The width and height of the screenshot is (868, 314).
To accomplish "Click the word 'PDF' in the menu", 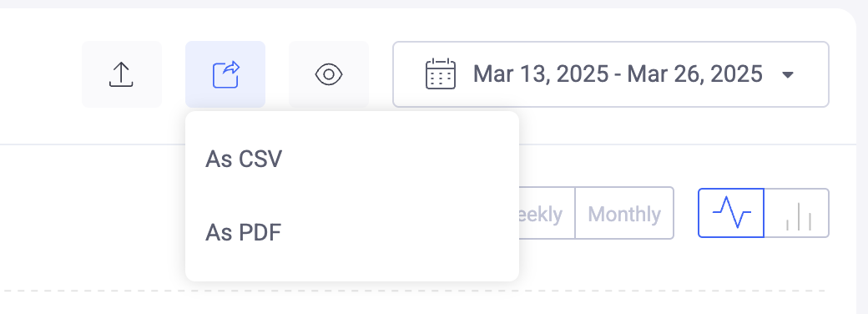I will click(260, 233).
